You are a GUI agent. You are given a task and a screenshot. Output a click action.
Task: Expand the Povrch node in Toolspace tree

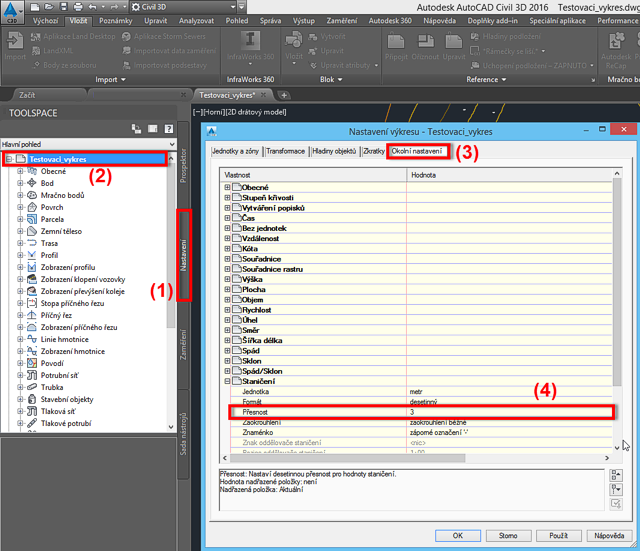click(20, 207)
